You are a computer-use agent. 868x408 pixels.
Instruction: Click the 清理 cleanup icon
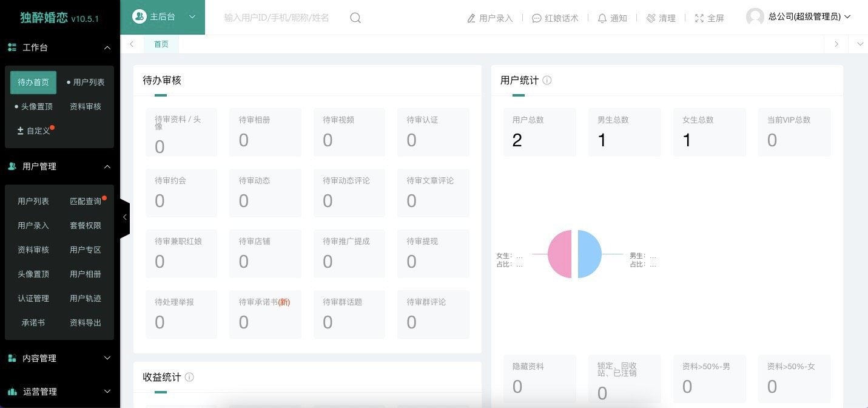click(651, 18)
